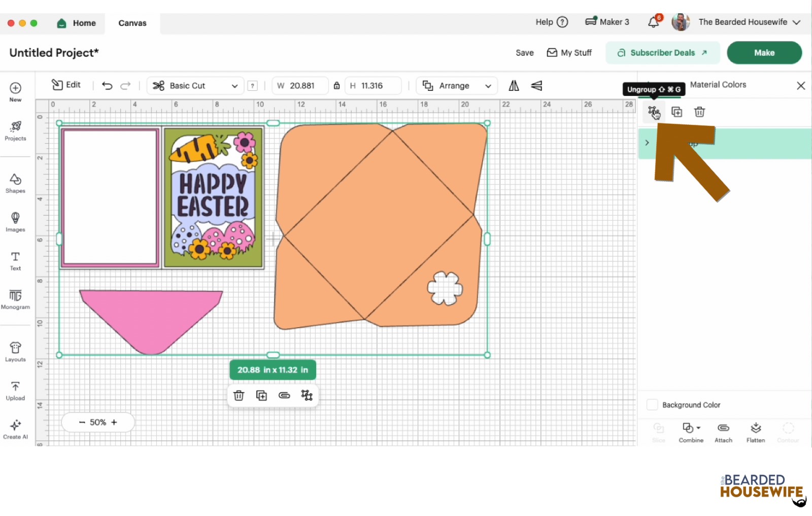Attach using the floating canvas toolbar

click(284, 395)
